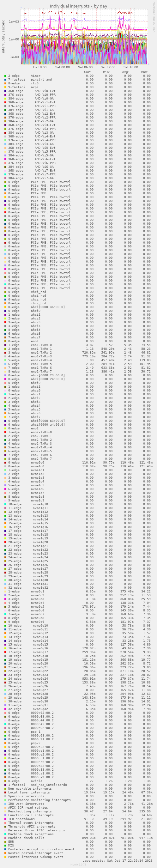Select the "AMD-Vi0-Evt" legend entry

tap(45, 91)
